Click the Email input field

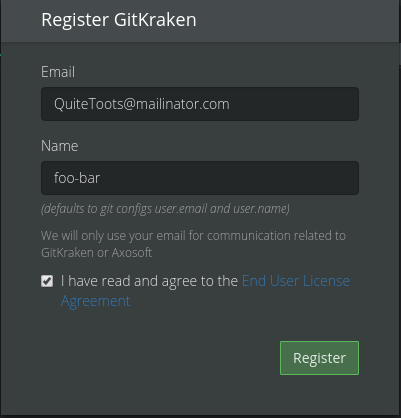pyautogui.click(x=200, y=104)
